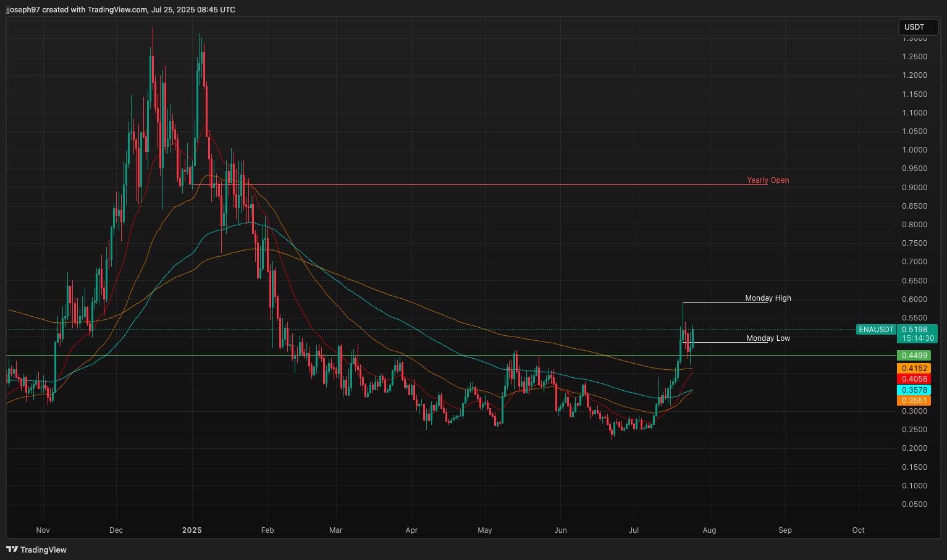
Task: Select the orange 0.3551 moving average label
Action: click(914, 401)
